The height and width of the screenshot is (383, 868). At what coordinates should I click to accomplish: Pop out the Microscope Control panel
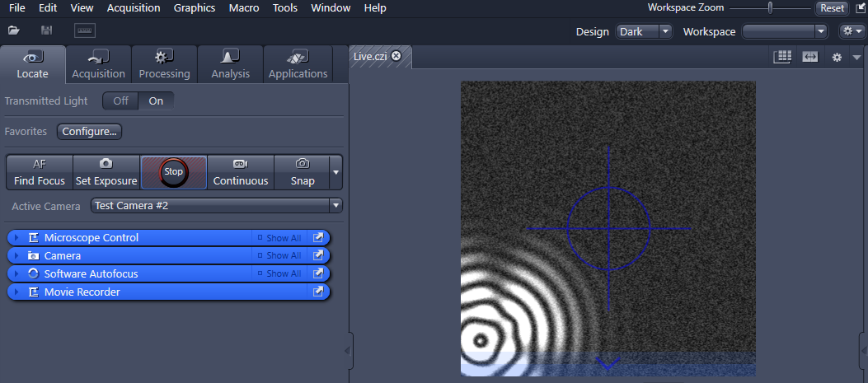tap(318, 238)
